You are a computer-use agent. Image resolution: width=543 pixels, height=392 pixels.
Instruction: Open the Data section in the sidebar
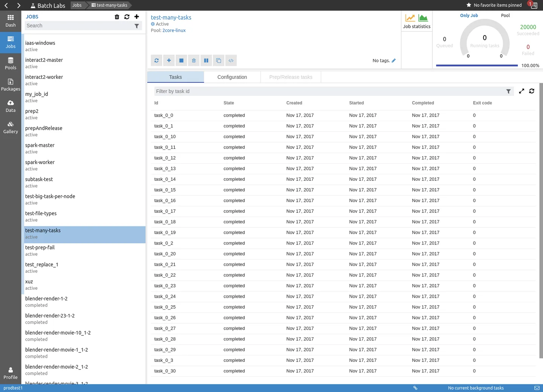[11, 106]
